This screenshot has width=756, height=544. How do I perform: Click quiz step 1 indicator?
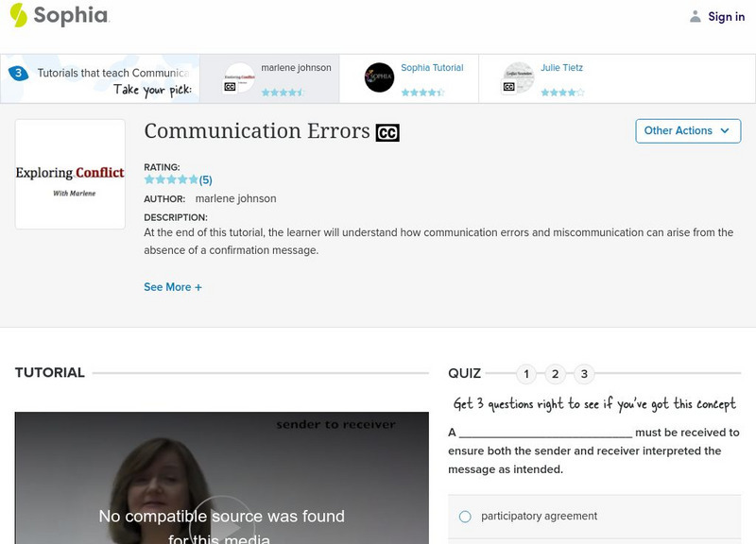click(x=525, y=373)
